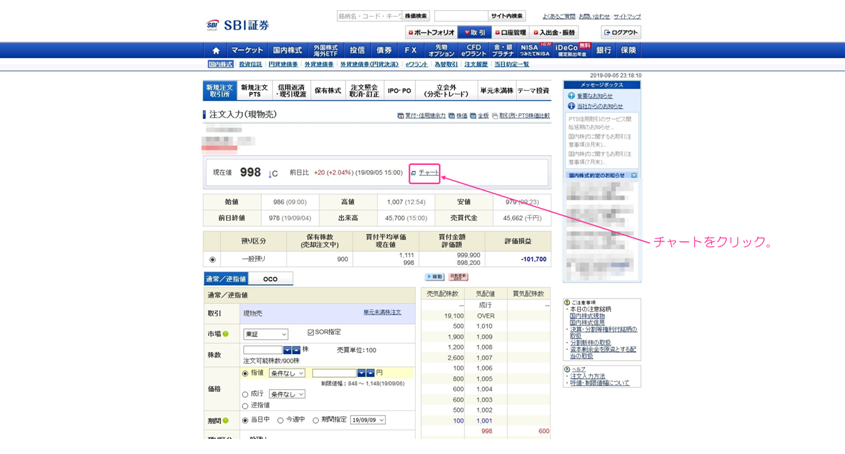The height and width of the screenshot is (454, 845).
Task: Expand 条件なし dropdown next to 指値
Action: pos(286,373)
